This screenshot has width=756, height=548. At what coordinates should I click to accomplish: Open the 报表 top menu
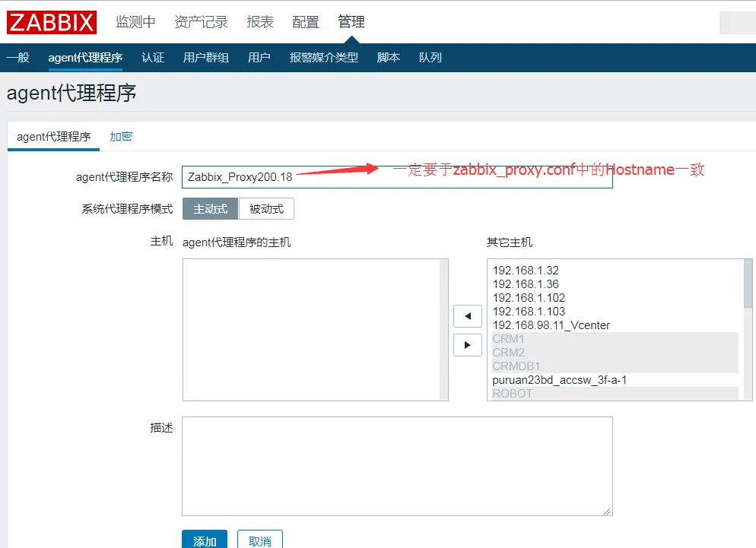[260, 22]
